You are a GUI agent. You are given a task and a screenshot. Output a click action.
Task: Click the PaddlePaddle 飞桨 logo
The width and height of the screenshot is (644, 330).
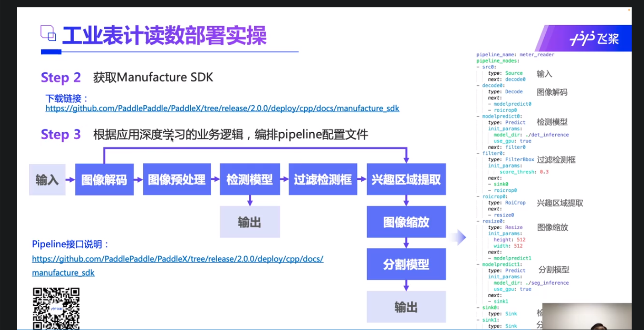595,39
